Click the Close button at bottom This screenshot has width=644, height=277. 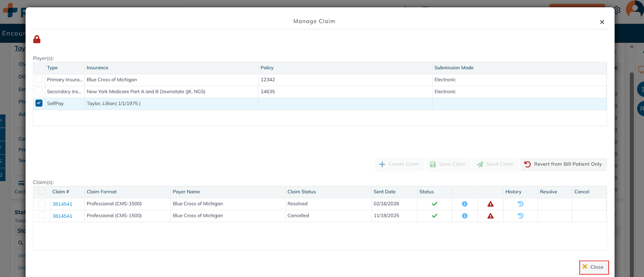pyautogui.click(x=594, y=267)
